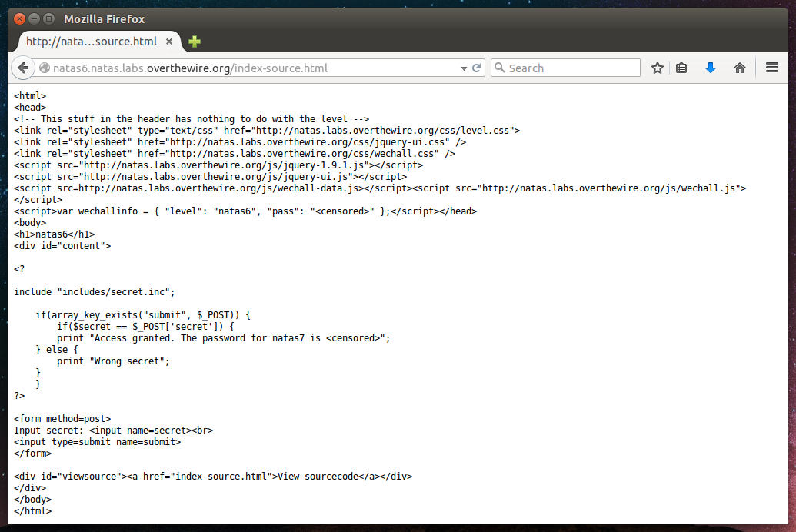This screenshot has width=796, height=532.
Task: Maximize the Firefox window
Action: pos(48,18)
